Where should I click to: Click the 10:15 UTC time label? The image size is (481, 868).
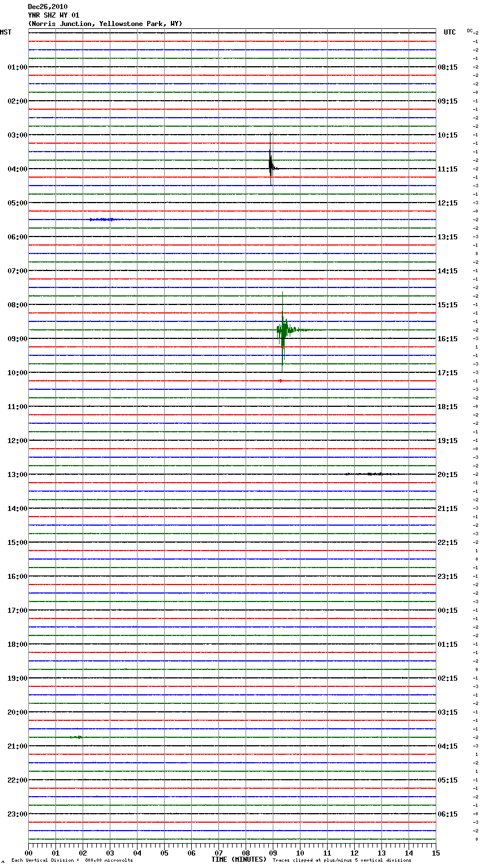tap(448, 135)
